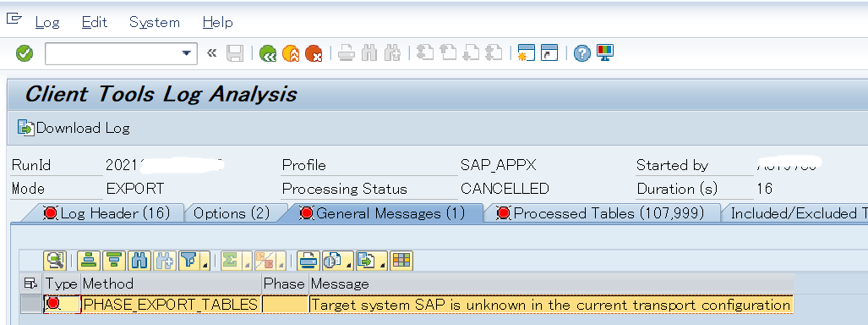Click the CANCELLED processing status value

pos(505,189)
